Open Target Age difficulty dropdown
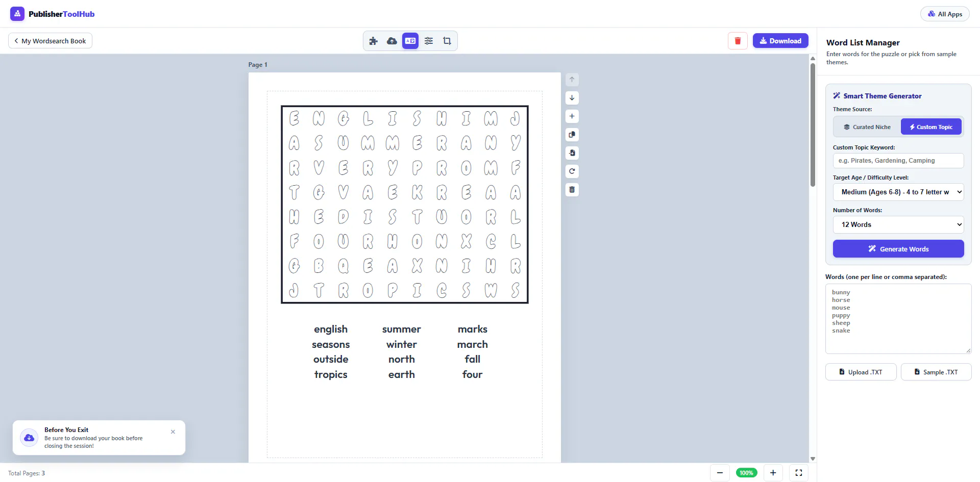Image resolution: width=980 pixels, height=482 pixels. tap(898, 192)
